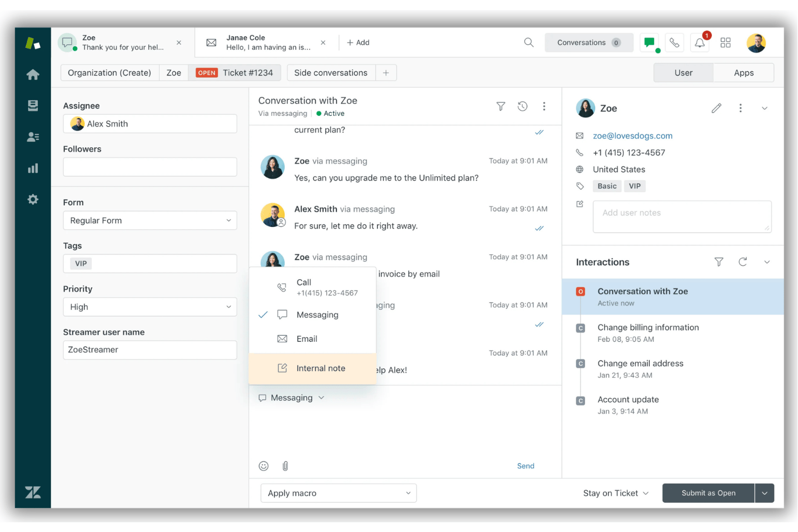Open the Views list icon in the sidebar
Screen dimensions: 798x532
[x=33, y=106]
